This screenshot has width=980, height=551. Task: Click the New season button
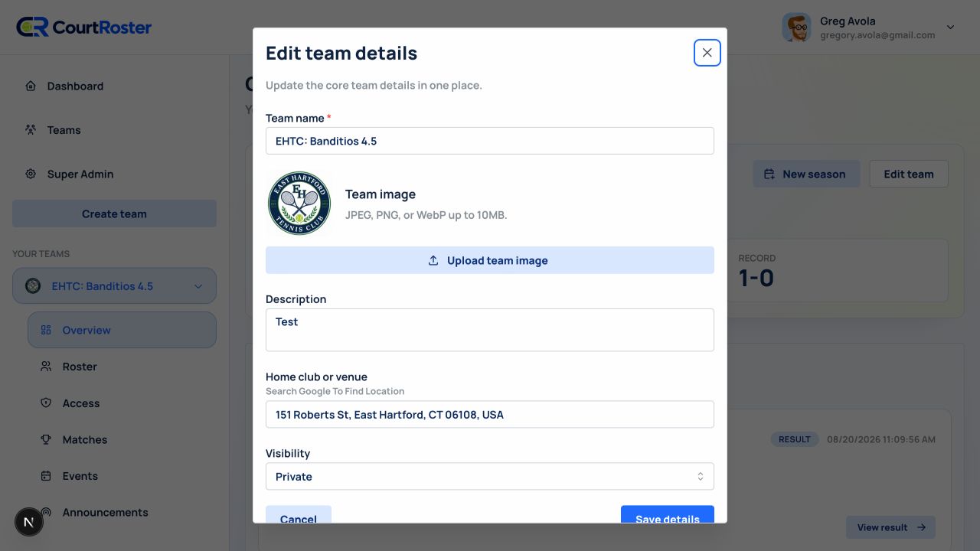pyautogui.click(x=806, y=174)
